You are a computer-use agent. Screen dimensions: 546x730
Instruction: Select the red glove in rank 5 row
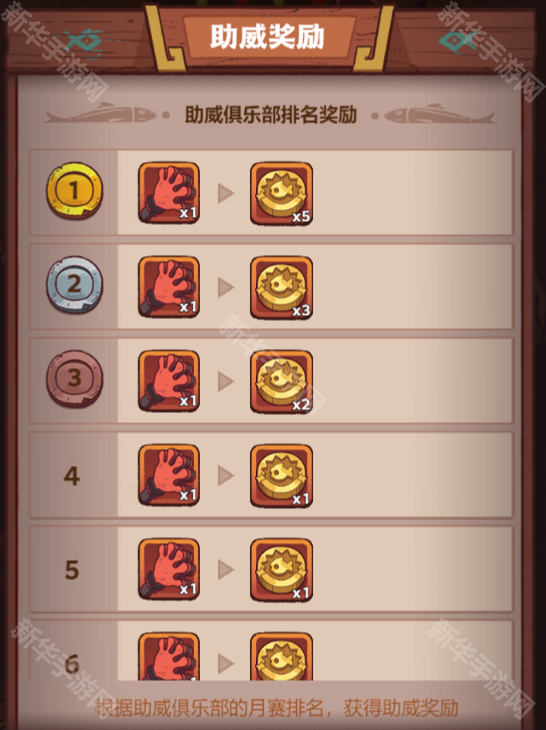pos(169,569)
